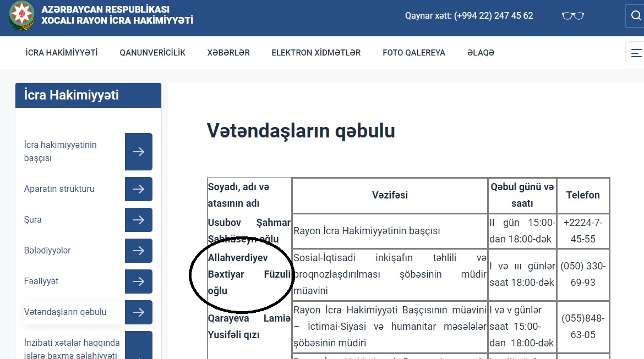
Task: Click I və V günlər schedule cell
Action: (522, 327)
